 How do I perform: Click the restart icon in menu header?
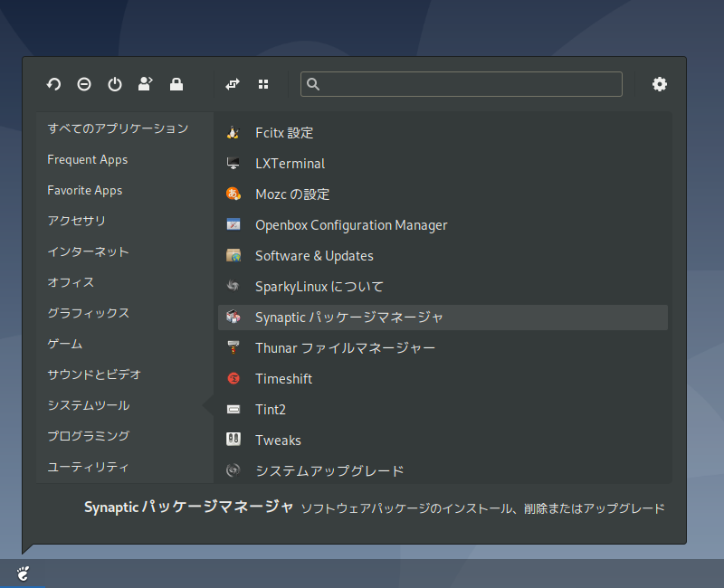point(53,84)
